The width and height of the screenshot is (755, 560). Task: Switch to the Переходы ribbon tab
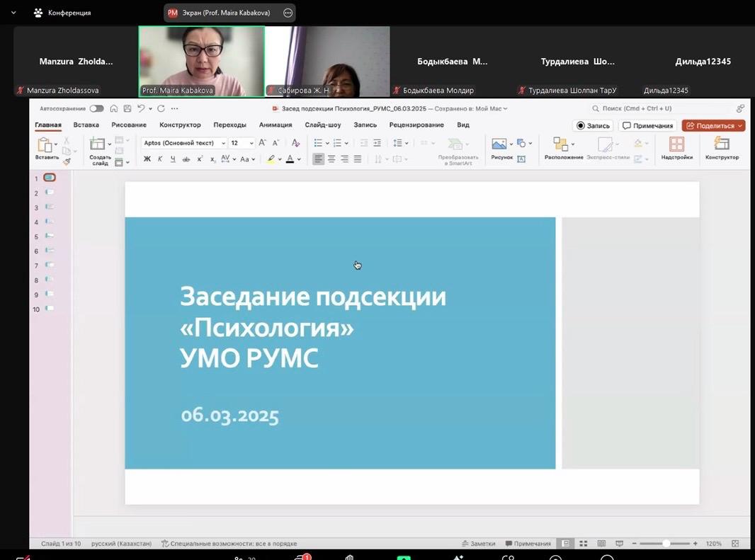[229, 125]
